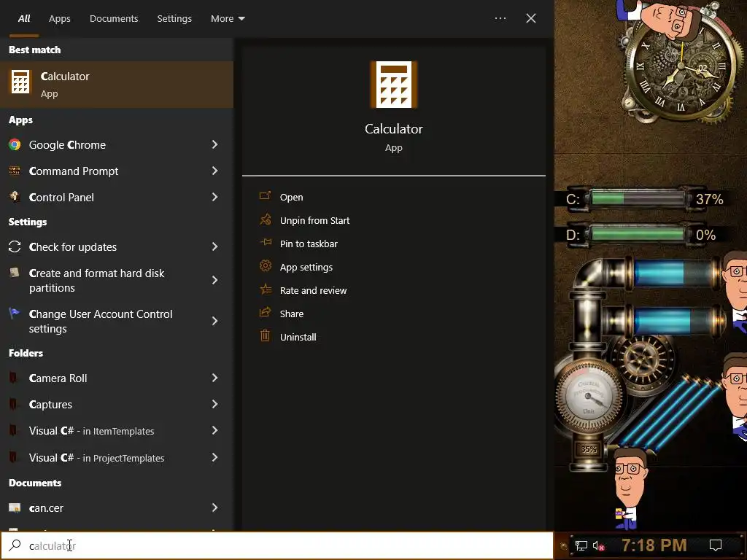The image size is (747, 560).
Task: Switch to the Settings tab
Action: click(174, 18)
